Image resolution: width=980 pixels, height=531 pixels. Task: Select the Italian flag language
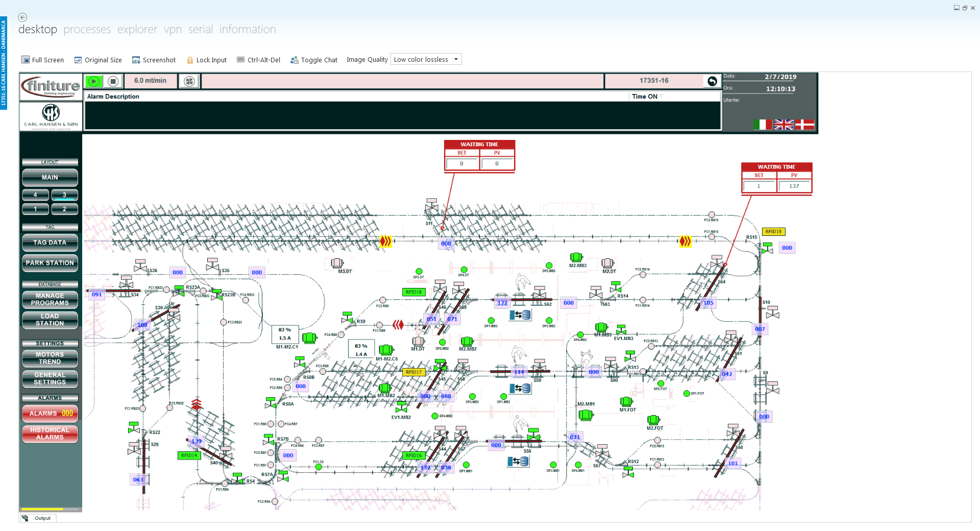tap(763, 124)
